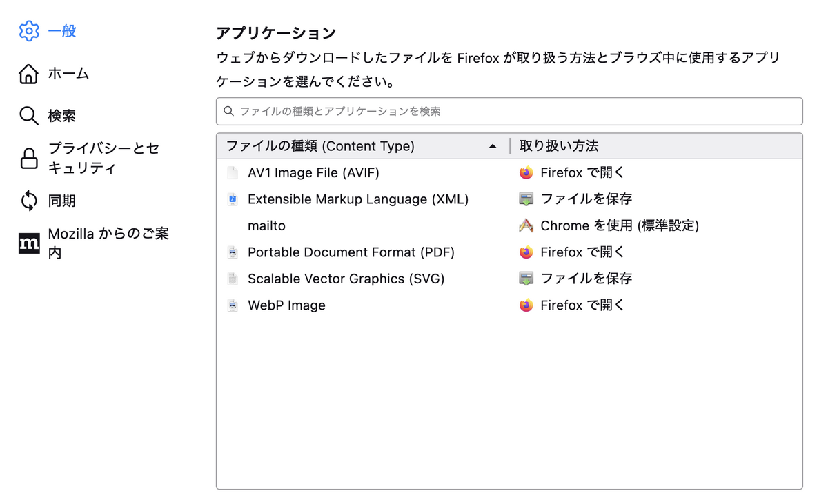Click the PDF file type icon
Image resolution: width=828 pixels, height=504 pixels.
(233, 252)
